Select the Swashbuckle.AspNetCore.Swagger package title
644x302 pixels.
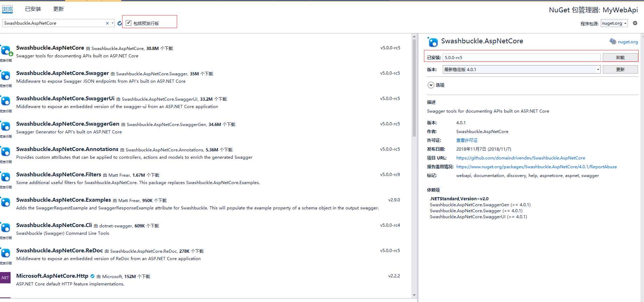click(62, 73)
